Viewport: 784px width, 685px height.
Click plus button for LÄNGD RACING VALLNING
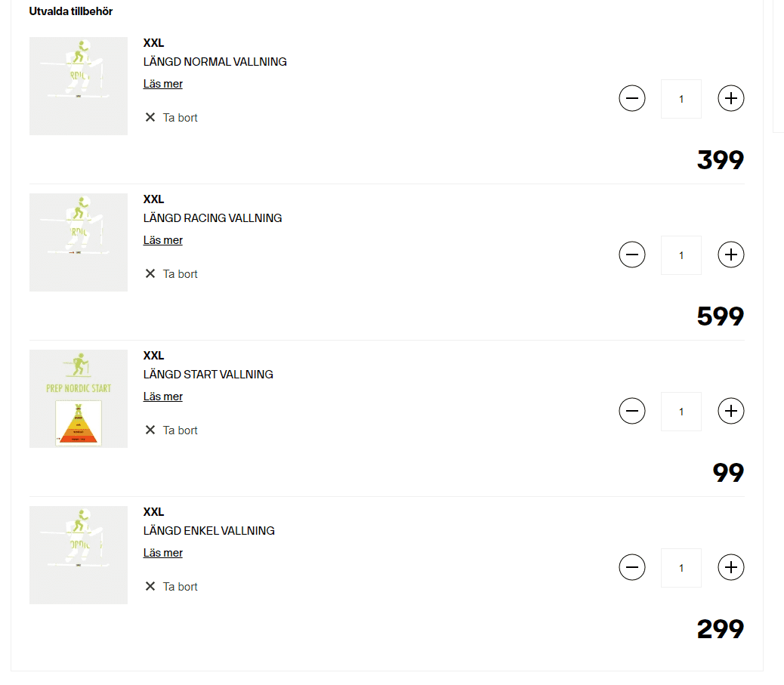pyautogui.click(x=730, y=255)
